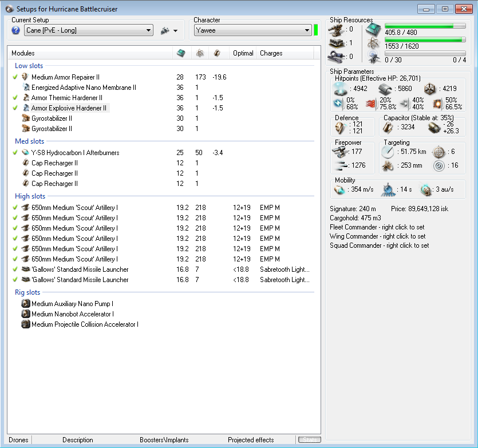Collapse the Low slots group
478x448 pixels.
pyautogui.click(x=29, y=66)
